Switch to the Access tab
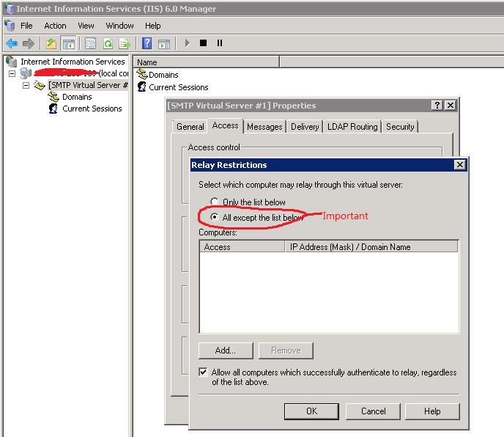Viewport: 504px width, 437px height. (226, 125)
